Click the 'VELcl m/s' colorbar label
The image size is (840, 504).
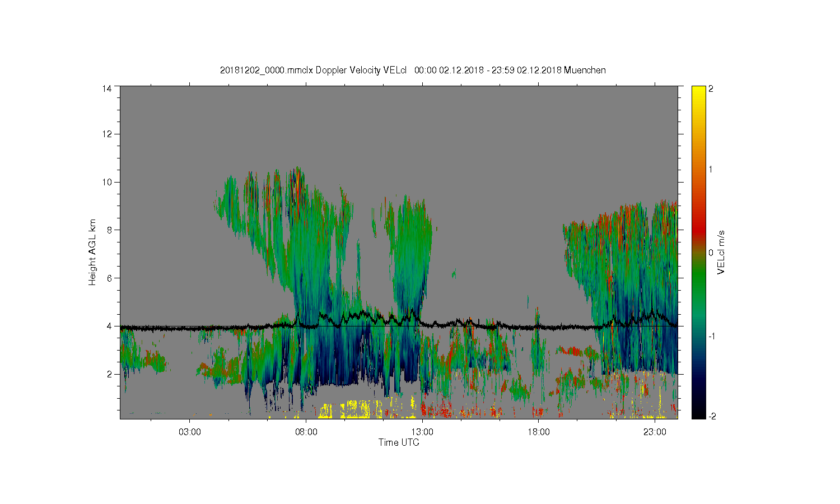point(721,252)
